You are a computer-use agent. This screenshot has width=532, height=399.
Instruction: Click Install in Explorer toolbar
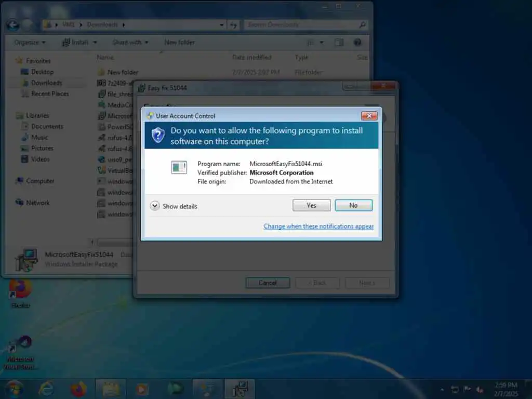76,43
